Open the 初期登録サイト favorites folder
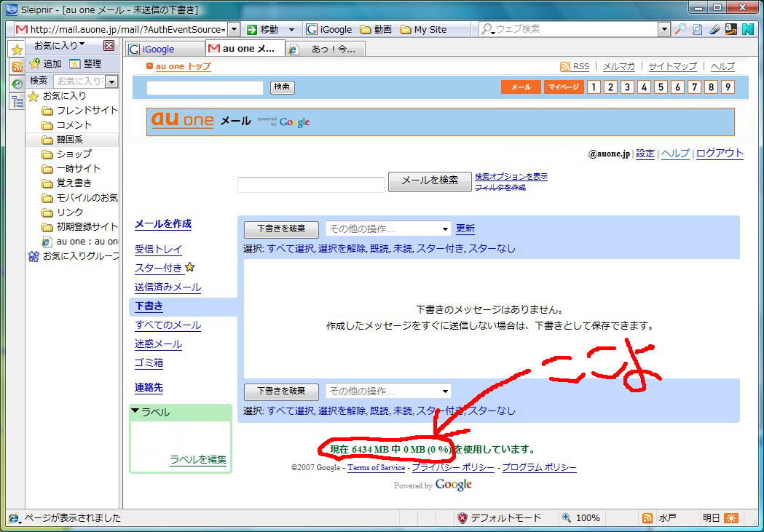 pos(79,227)
